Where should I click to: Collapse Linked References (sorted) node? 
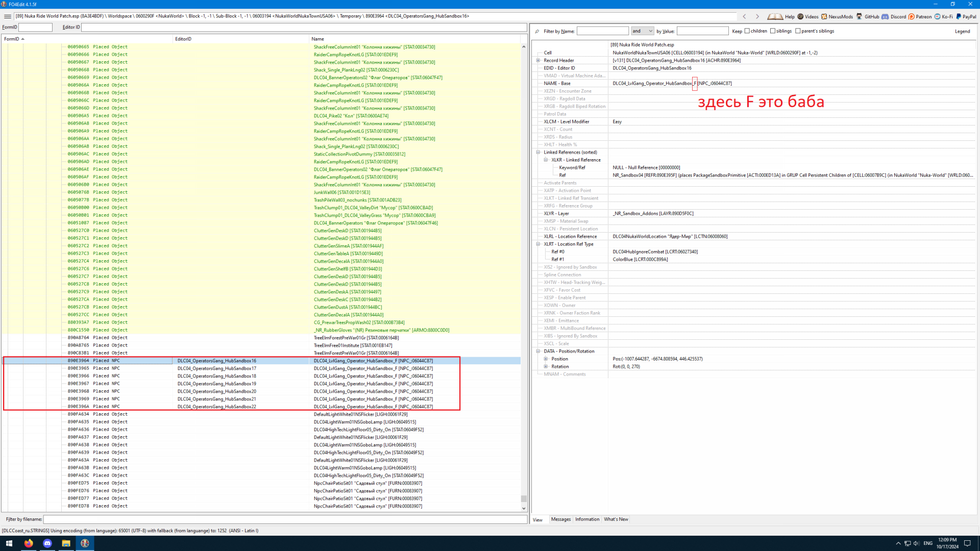(538, 152)
